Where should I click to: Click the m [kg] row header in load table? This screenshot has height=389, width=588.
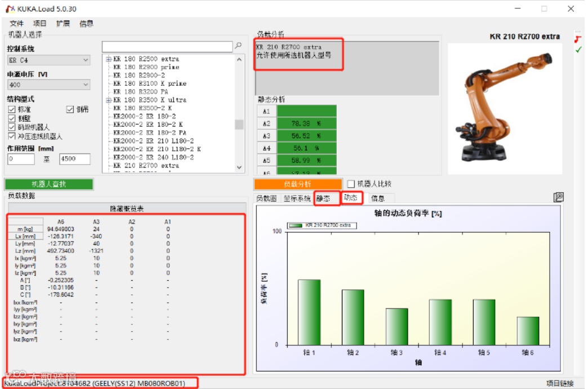25,229
